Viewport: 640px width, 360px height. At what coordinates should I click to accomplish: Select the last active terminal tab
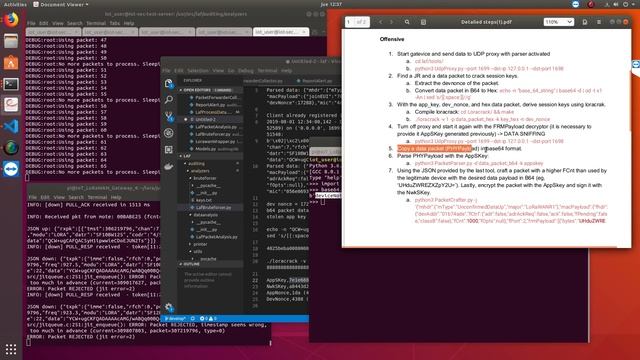tap(281, 32)
